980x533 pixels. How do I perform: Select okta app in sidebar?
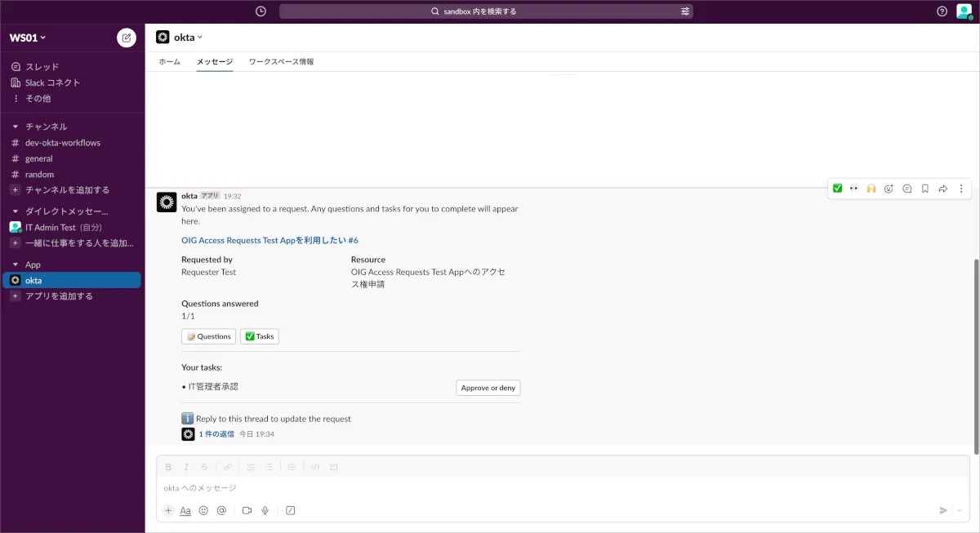point(72,280)
